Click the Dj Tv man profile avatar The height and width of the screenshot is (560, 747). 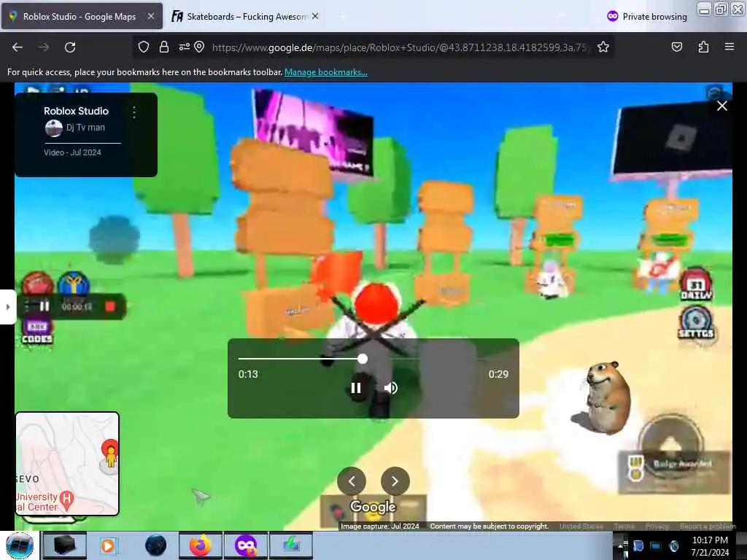tap(54, 128)
